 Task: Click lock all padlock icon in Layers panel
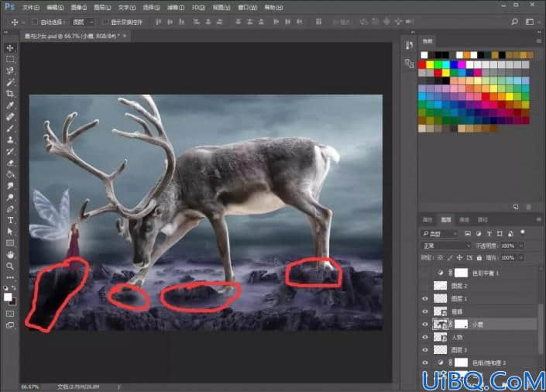pyautogui.click(x=479, y=257)
